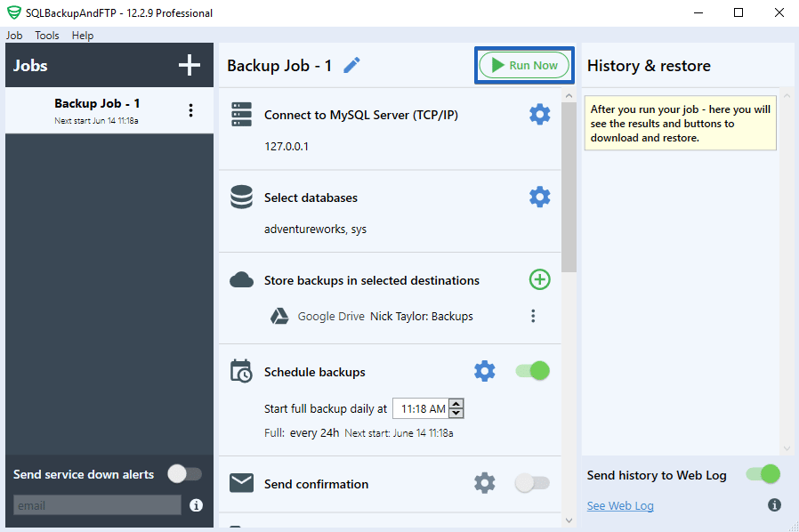
Task: Open Select databases settings gear
Action: [539, 197]
